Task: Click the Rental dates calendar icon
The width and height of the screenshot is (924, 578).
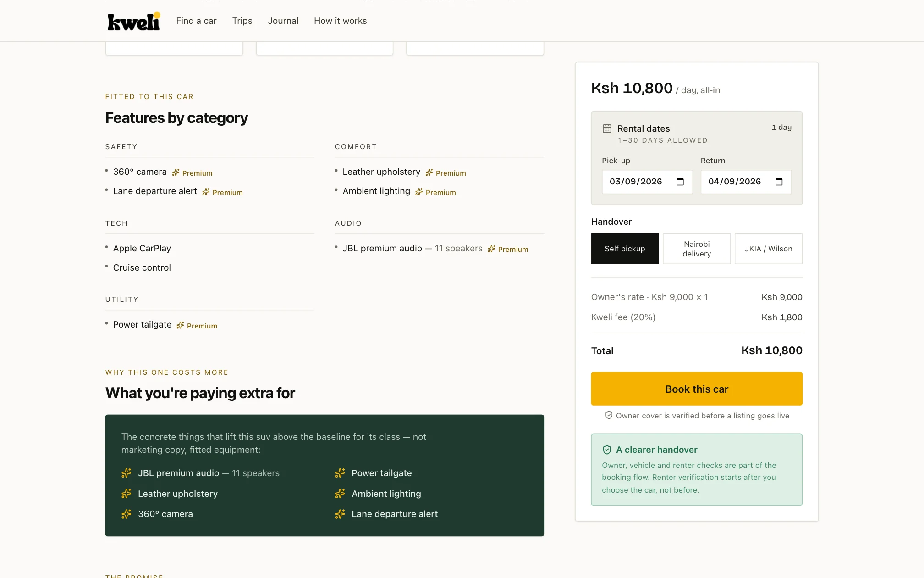Action: (607, 128)
